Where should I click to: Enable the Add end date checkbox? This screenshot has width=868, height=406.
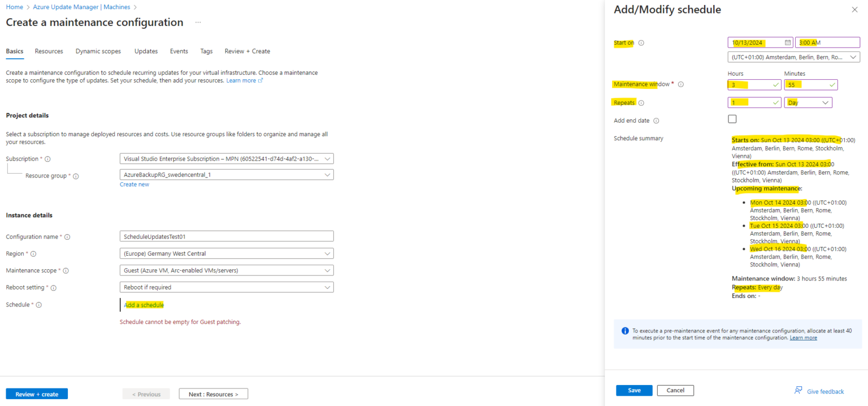(x=732, y=119)
